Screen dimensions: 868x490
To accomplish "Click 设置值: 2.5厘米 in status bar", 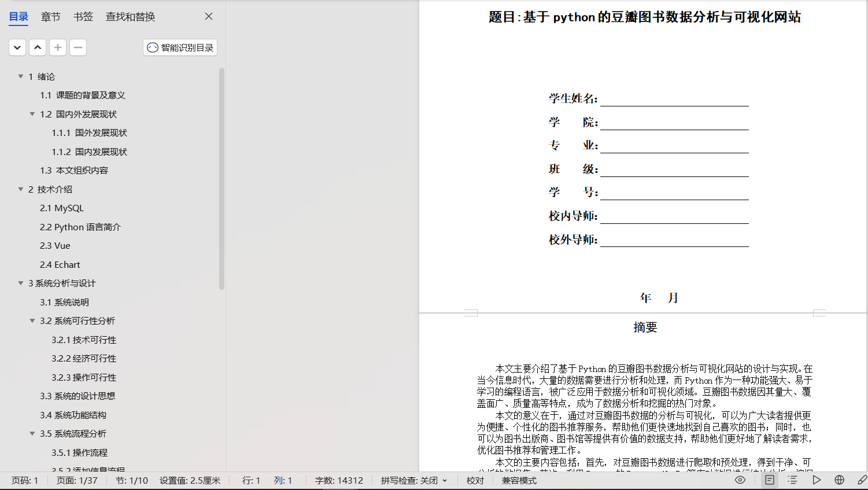I will pyautogui.click(x=190, y=480).
